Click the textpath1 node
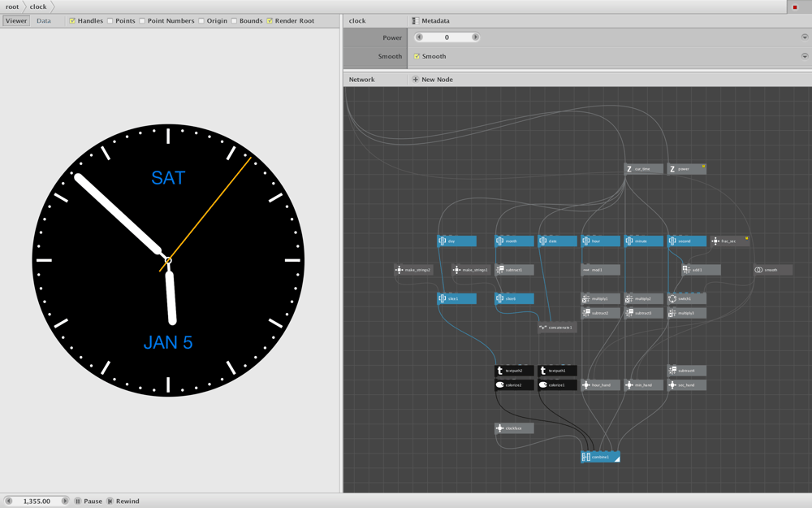Viewport: 812px width, 508px height. point(557,371)
